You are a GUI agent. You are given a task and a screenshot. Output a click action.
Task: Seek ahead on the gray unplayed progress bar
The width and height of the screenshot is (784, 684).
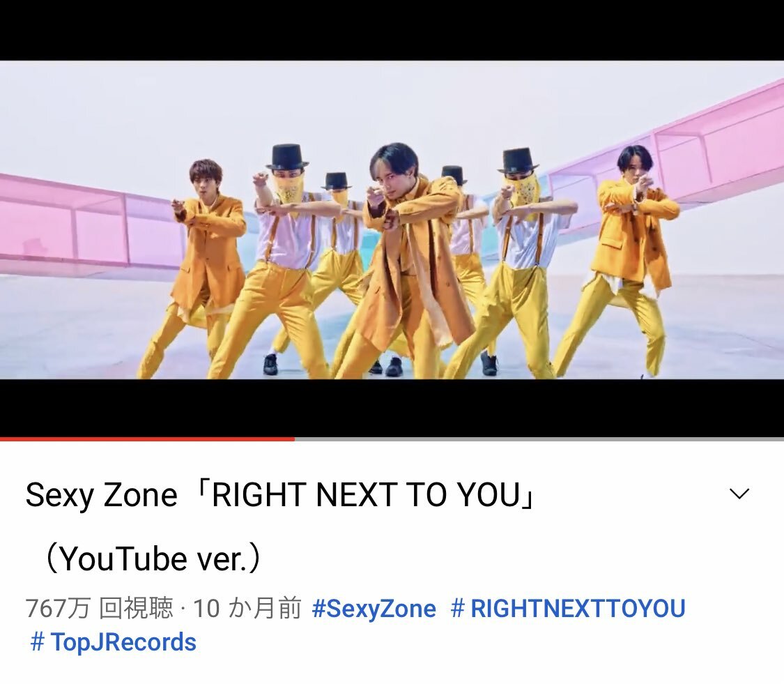[x=539, y=439]
